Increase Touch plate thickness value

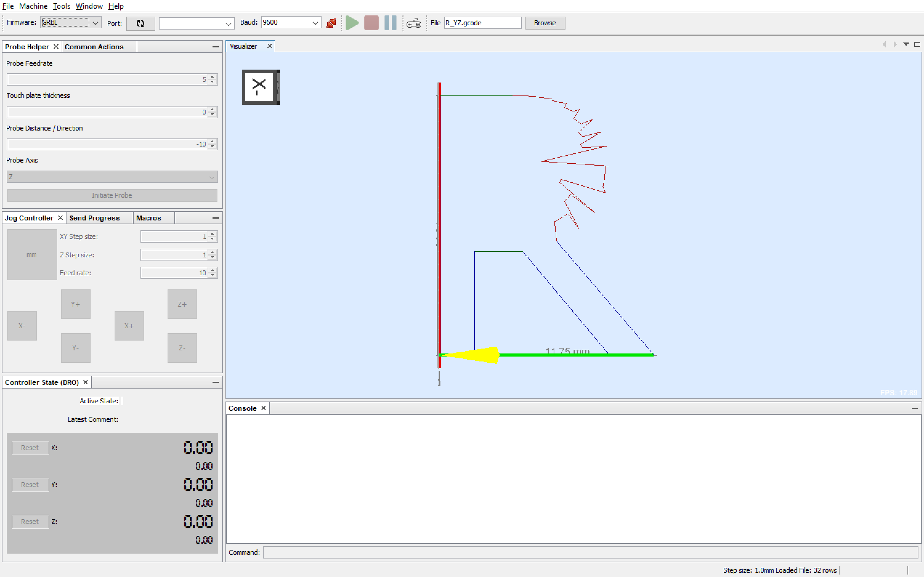(213, 109)
